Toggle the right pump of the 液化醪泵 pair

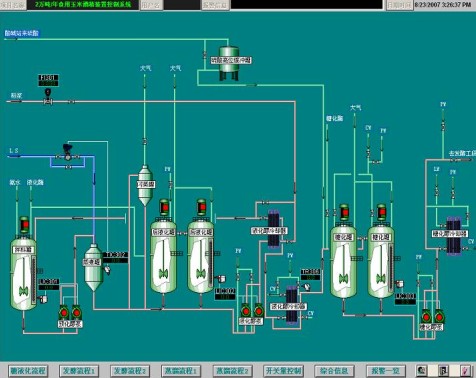coord(259,310)
